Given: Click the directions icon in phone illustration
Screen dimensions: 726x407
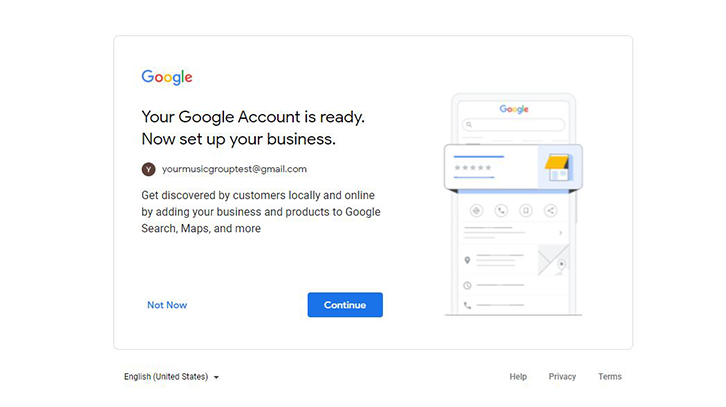Looking at the screenshot, I should (476, 211).
